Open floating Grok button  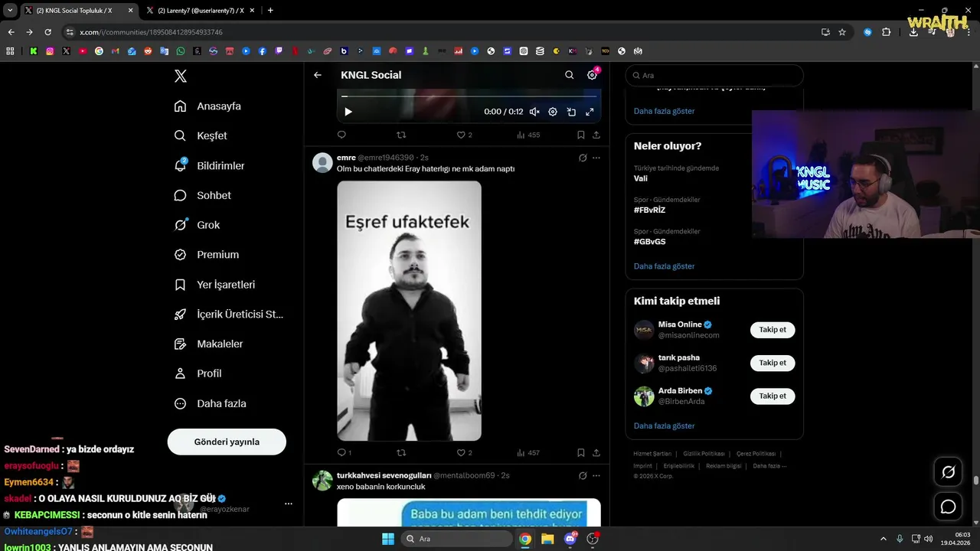coord(948,472)
